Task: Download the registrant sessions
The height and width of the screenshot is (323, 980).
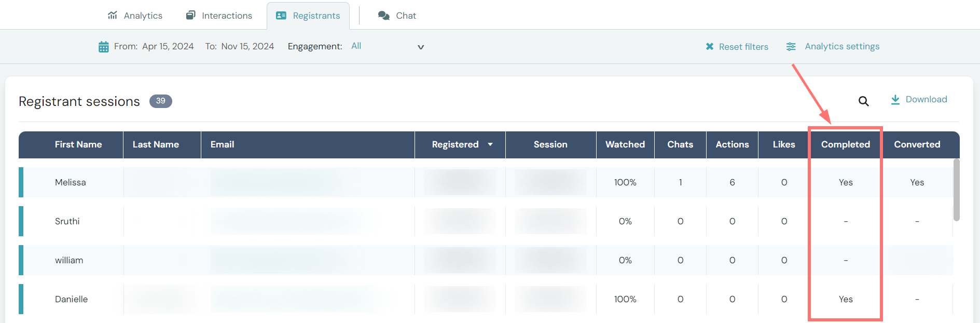Action: coord(926,99)
